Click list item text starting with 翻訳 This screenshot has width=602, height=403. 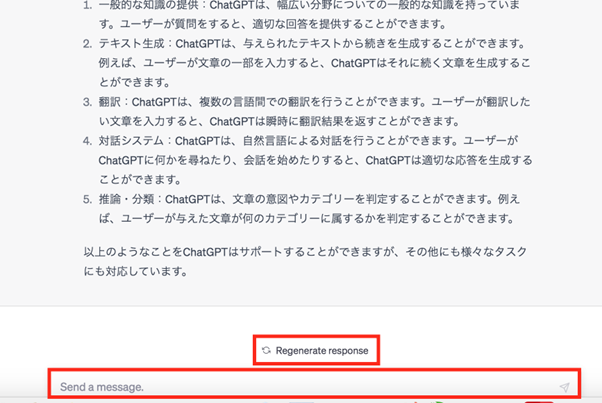tap(314, 112)
